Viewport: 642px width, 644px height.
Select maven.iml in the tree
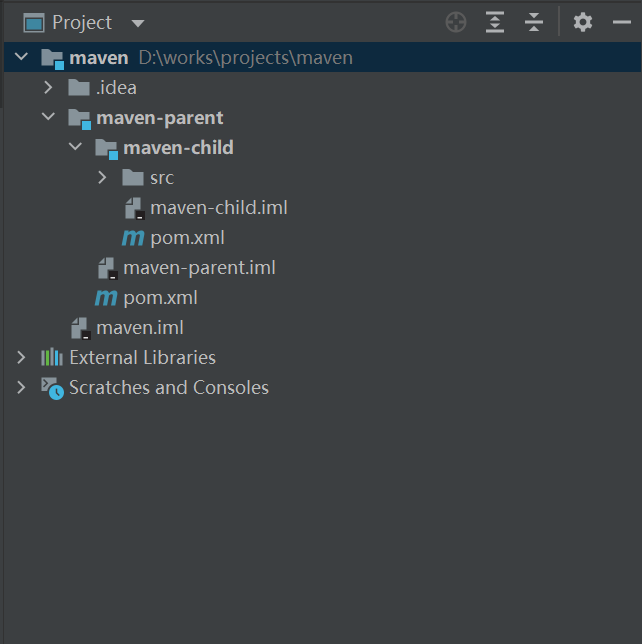click(x=139, y=328)
